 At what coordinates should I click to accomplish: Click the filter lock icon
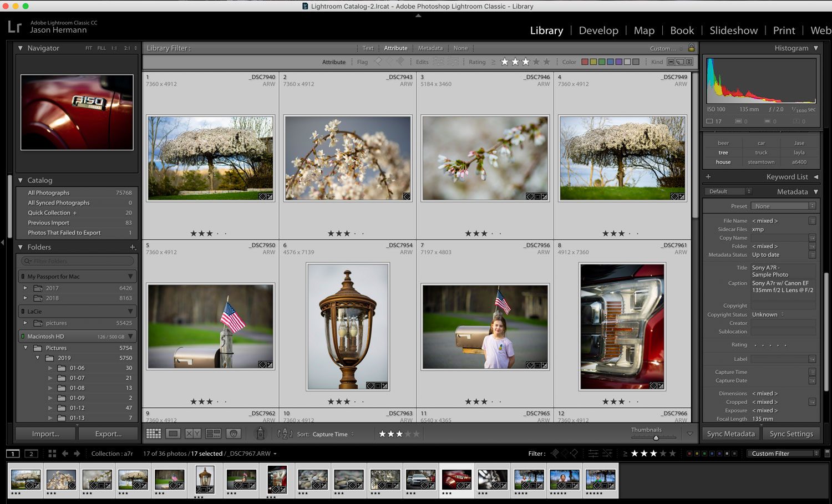click(691, 48)
